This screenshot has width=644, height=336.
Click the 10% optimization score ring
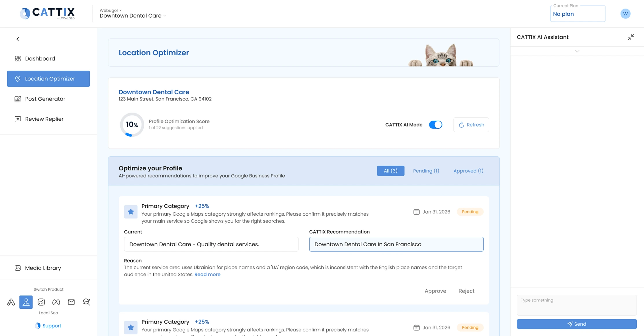132,125
